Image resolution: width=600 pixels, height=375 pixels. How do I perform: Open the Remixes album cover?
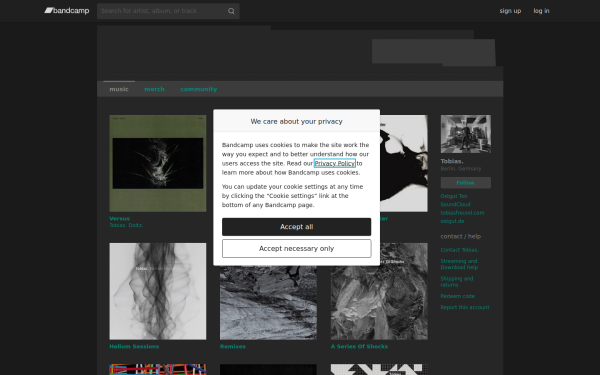[268, 303]
